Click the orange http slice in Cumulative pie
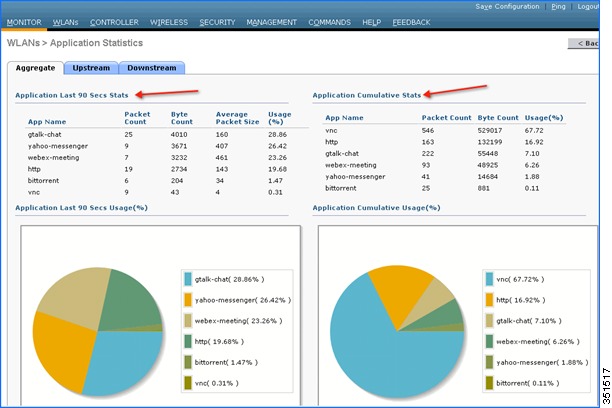 (400, 291)
